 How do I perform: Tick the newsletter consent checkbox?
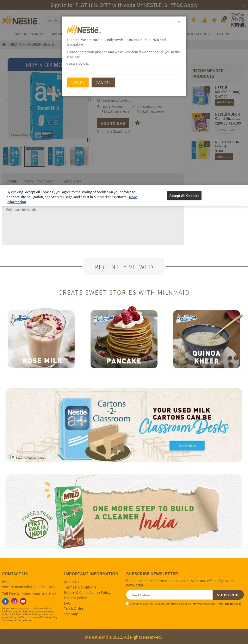(128, 604)
